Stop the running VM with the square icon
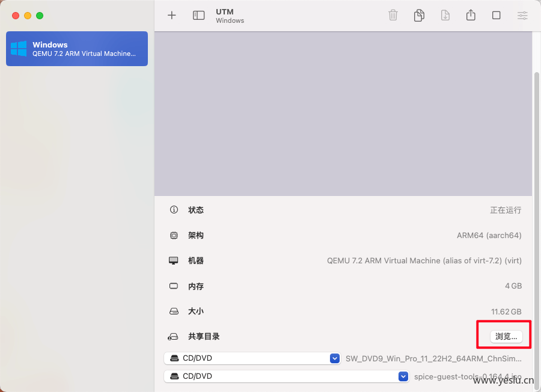This screenshot has width=541, height=392. pyautogui.click(x=496, y=15)
